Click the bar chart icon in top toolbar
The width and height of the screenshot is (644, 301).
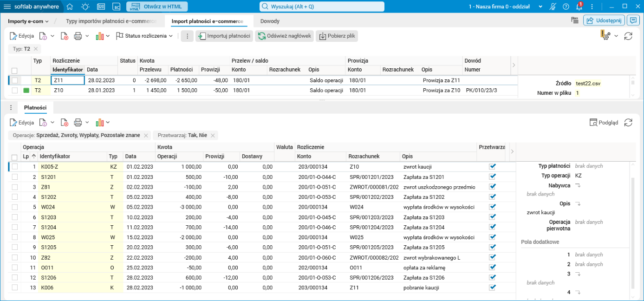pyautogui.click(x=99, y=36)
